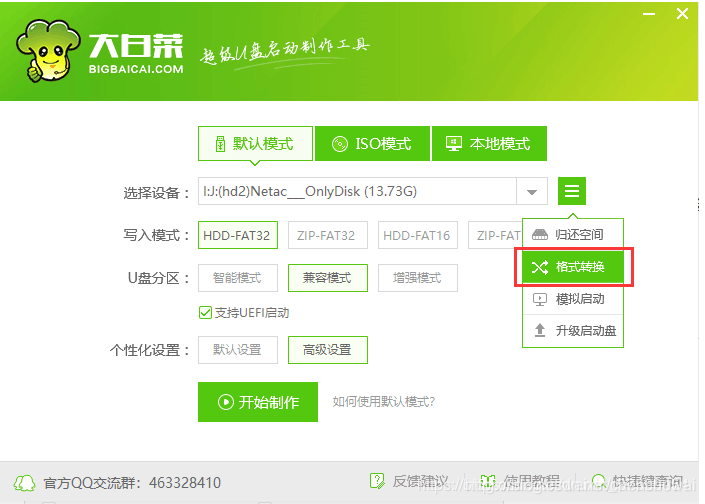Click the QQ group number 463328410

pos(185,483)
